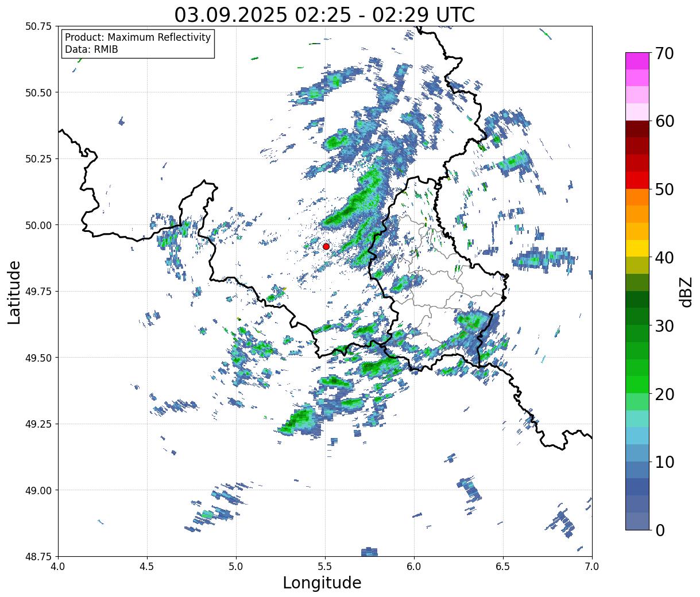
Task: Click the colorbar tick label 0
Action: (x=660, y=530)
